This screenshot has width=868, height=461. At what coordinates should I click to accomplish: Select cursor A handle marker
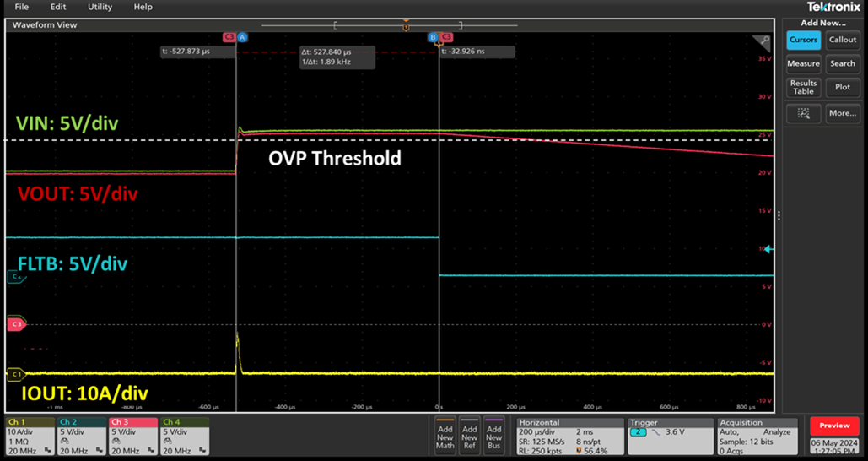[x=242, y=37]
